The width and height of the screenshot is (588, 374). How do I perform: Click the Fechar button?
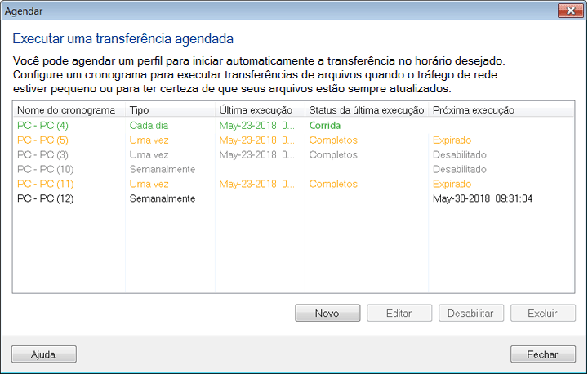coord(542,354)
